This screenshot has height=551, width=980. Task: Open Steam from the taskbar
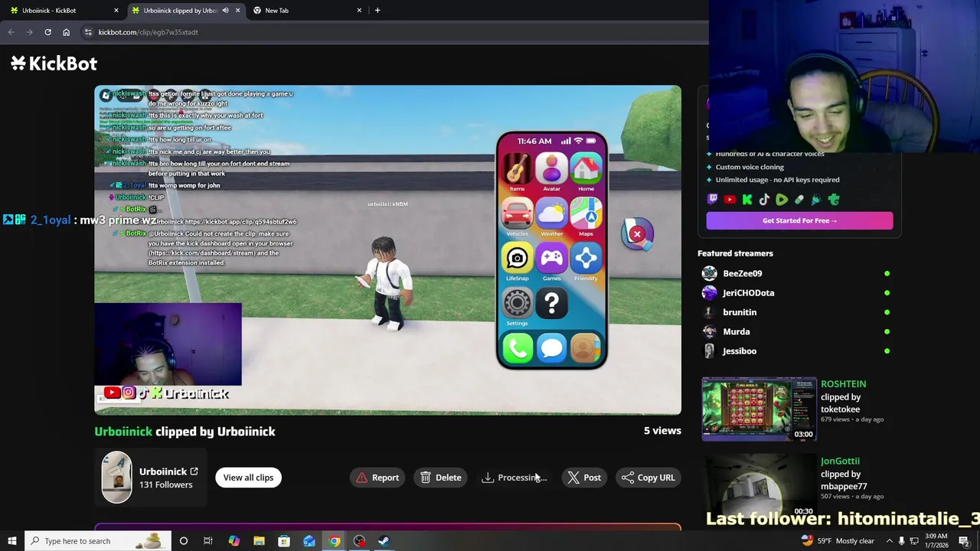[x=384, y=541]
